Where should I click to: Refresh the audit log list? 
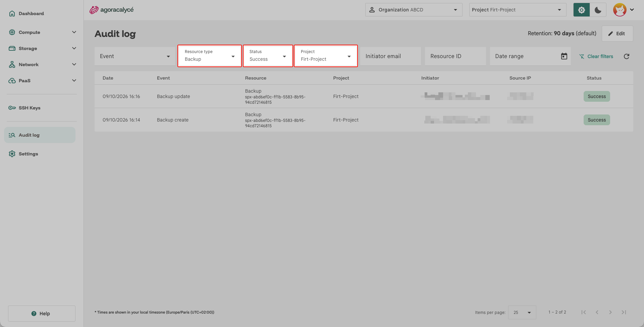coord(627,56)
